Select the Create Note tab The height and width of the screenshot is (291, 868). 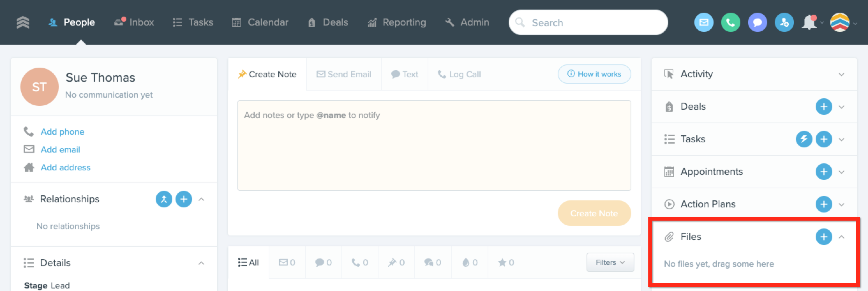(267, 74)
